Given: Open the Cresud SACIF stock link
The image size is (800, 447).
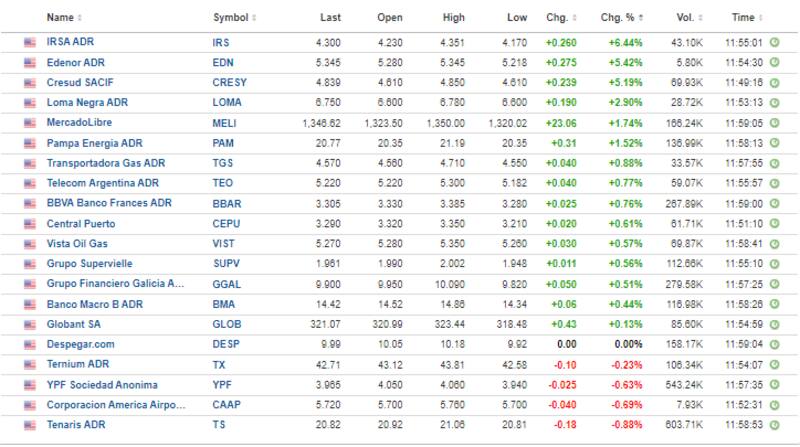Looking at the screenshot, I should click(85, 83).
